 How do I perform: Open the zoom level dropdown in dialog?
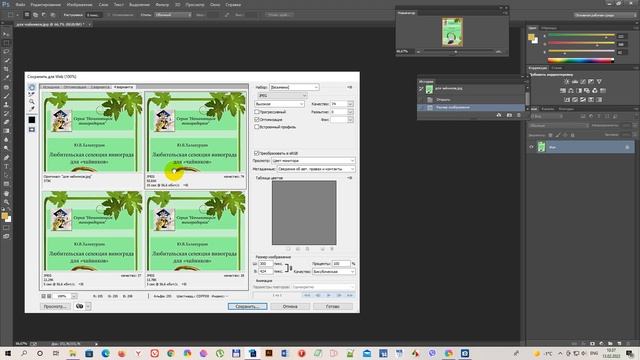pyautogui.click(x=74, y=296)
